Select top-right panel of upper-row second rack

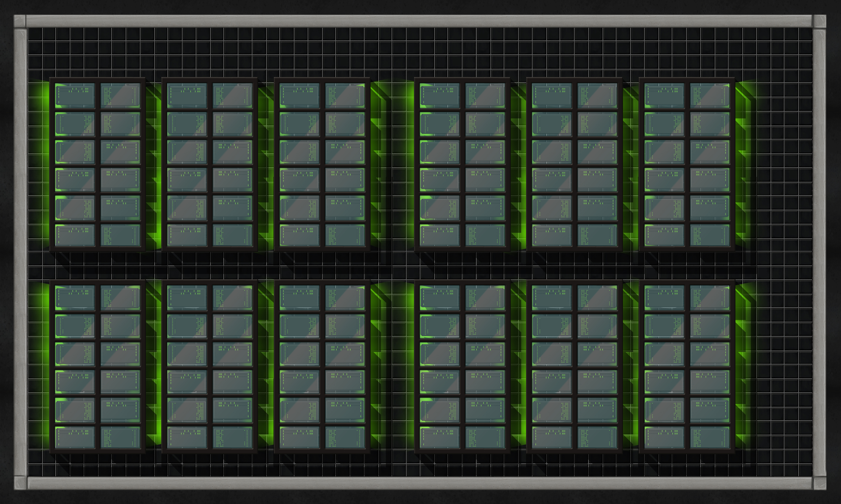point(232,95)
